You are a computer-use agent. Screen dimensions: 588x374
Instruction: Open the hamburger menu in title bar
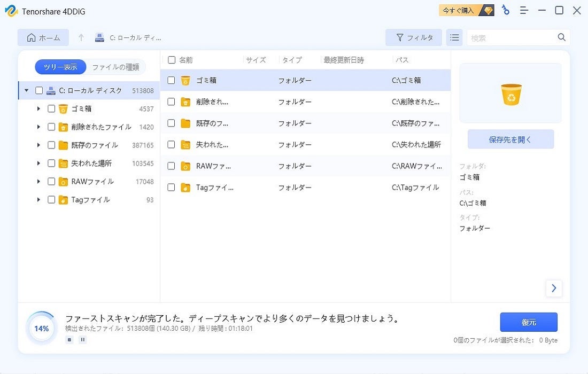point(524,10)
